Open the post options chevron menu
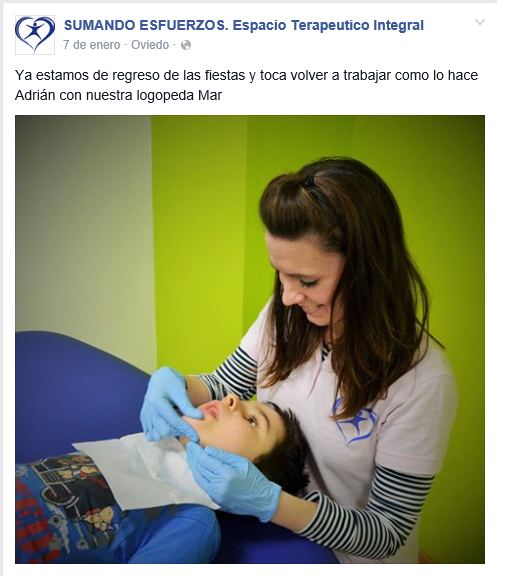Screen dimensions: 505x576 pyautogui.click(x=480, y=22)
